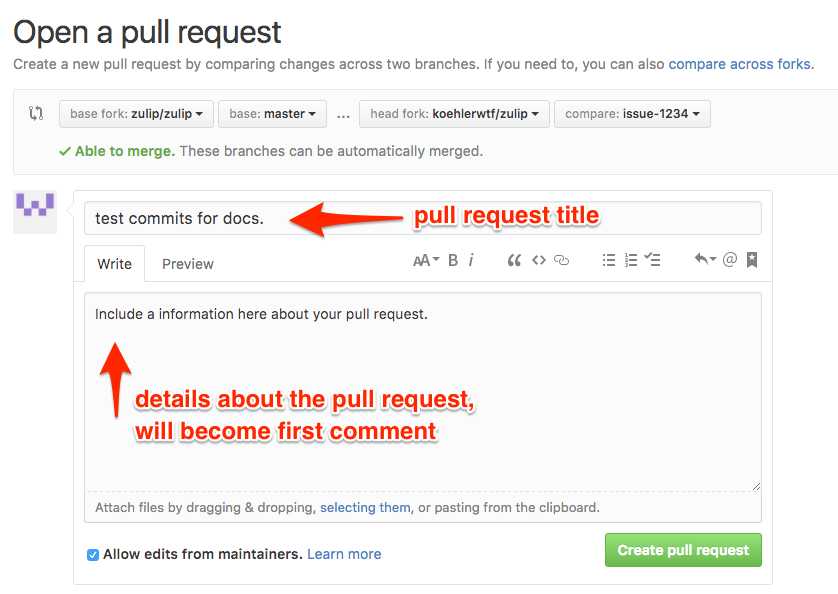This screenshot has height=594, width=838.
Task: Add a numbered list icon
Action: 631,260
